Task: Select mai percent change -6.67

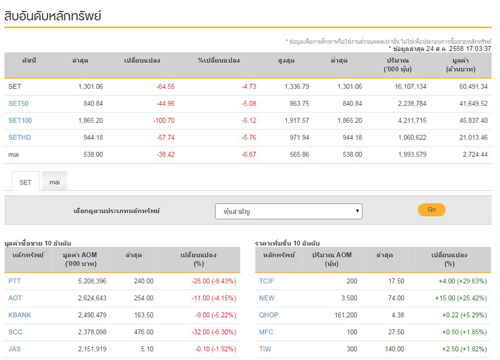Action: pyautogui.click(x=249, y=155)
